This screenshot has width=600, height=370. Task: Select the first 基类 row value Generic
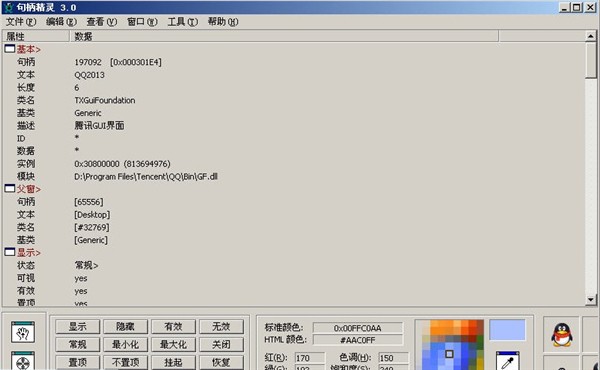88,113
